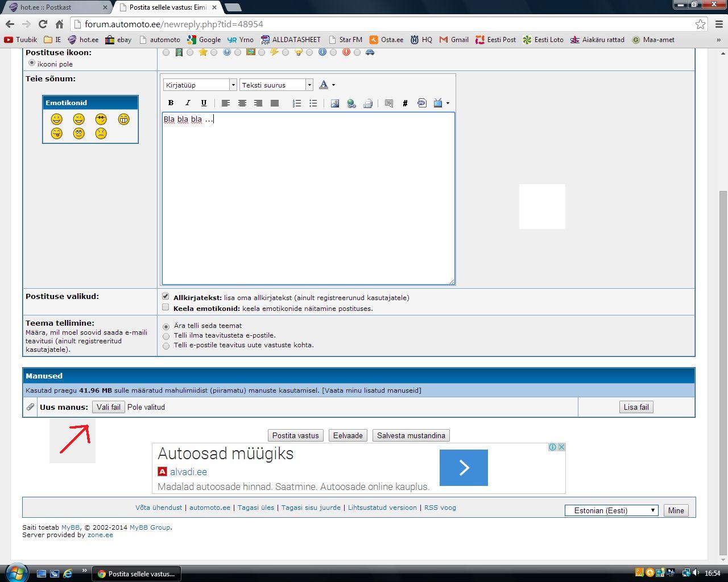
Task: Select 'Telli ilma teavitusteta e-postile' radio
Action: coord(166,336)
